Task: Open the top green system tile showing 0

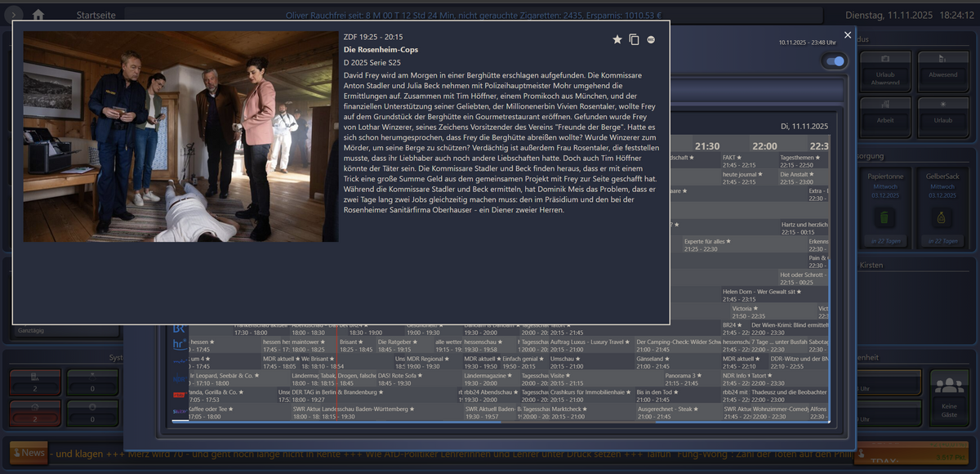Action: point(91,382)
